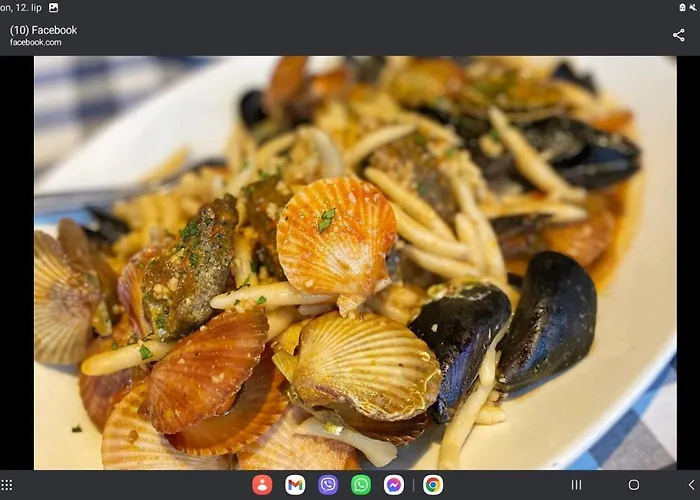Open the app drawer grid icon
The image size is (700, 500).
click(x=7, y=485)
